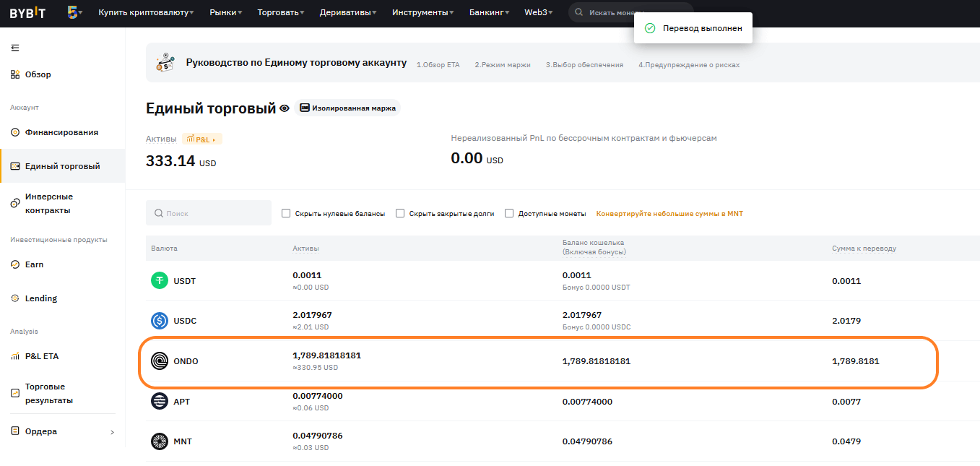Screen dimensions: 980x466
Task: Open the P&L badge next to Активы
Action: tap(201, 139)
